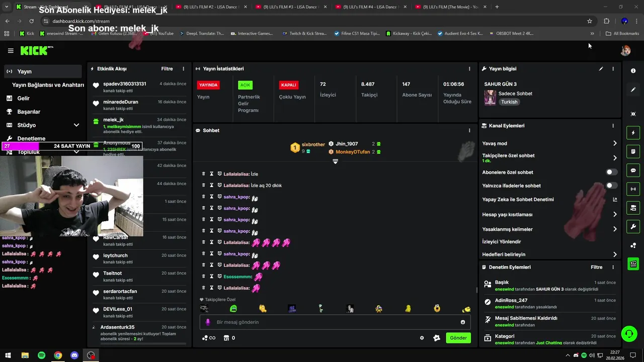Click the purple microphone icon in message box
The image size is (644, 362).
pyautogui.click(x=208, y=322)
